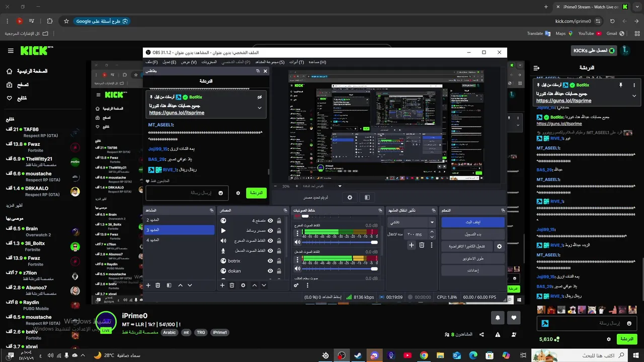Open OBS تعديل (E) menu
Viewport: 644px width, 362px height.
169,62
